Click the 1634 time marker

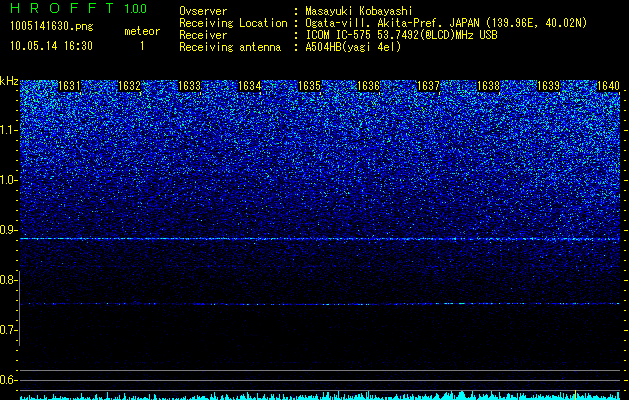(250, 86)
